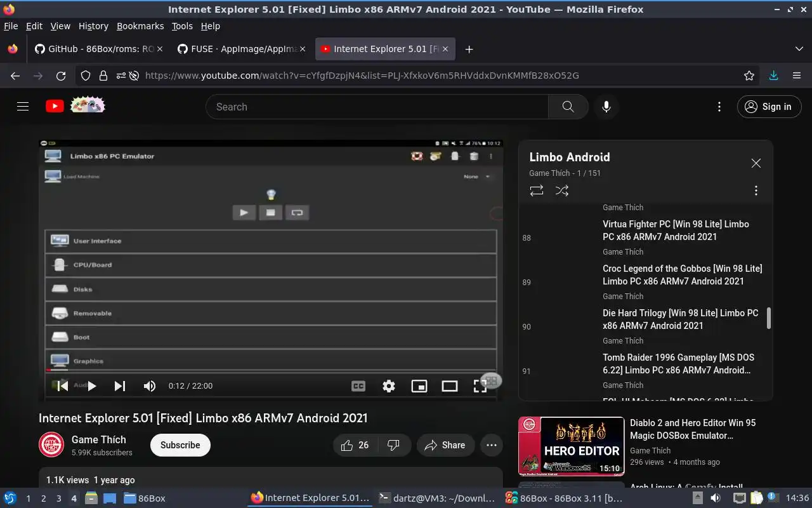Close the Internet Explorer 5.01 YouTube tab

(x=445, y=49)
